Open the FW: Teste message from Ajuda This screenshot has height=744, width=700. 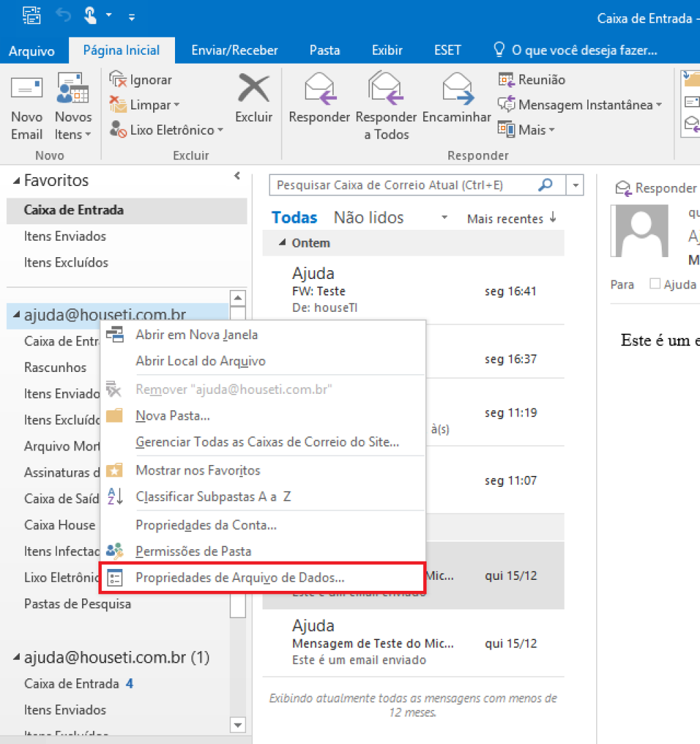tap(414, 291)
